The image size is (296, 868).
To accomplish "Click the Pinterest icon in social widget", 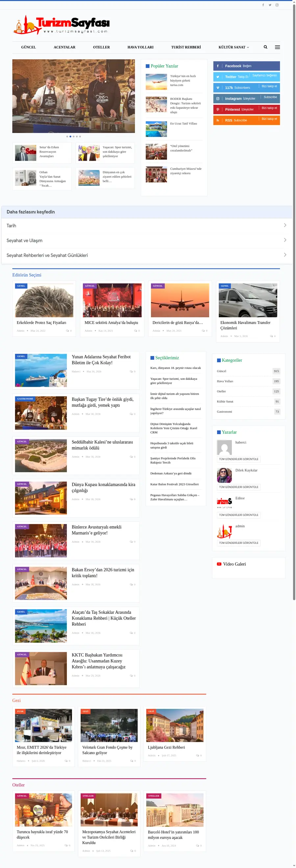I will [218, 109].
